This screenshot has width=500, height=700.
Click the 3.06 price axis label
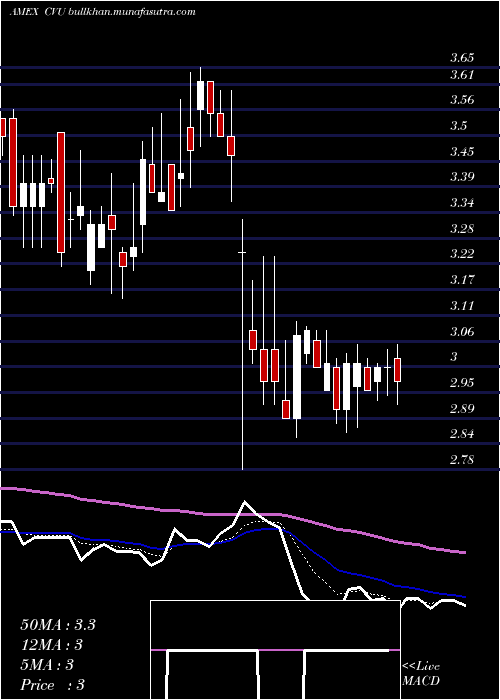(x=462, y=332)
